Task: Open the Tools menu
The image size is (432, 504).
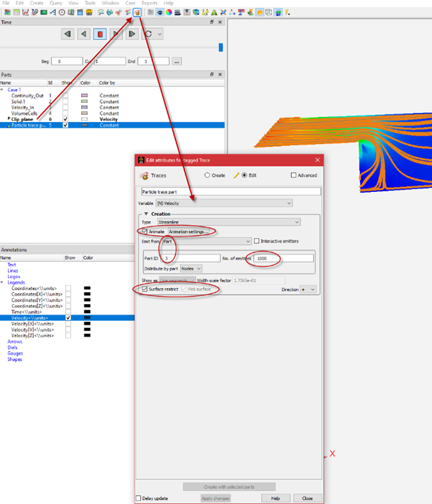Action: point(90,3)
